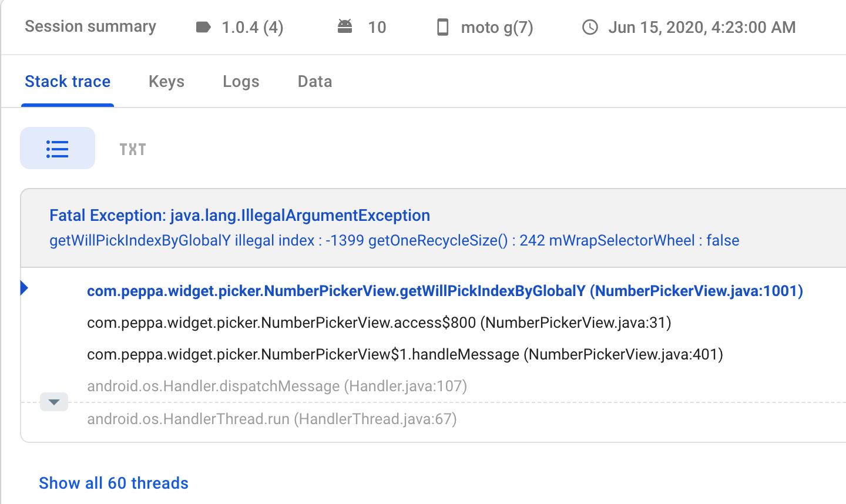Image resolution: width=846 pixels, height=504 pixels.
Task: Show all 60 threads
Action: 113,483
